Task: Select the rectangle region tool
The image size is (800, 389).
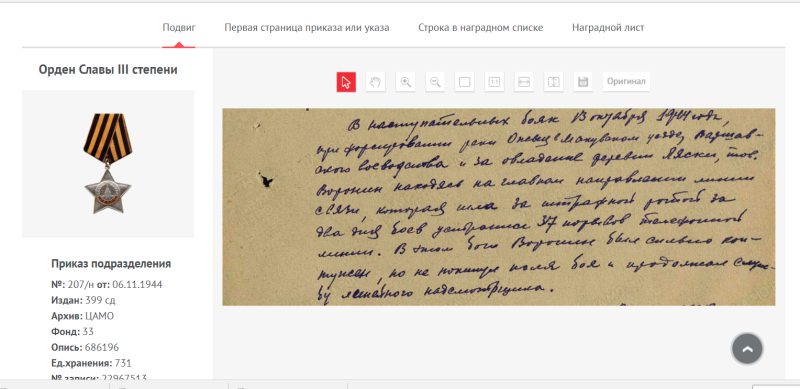Action: 464,82
